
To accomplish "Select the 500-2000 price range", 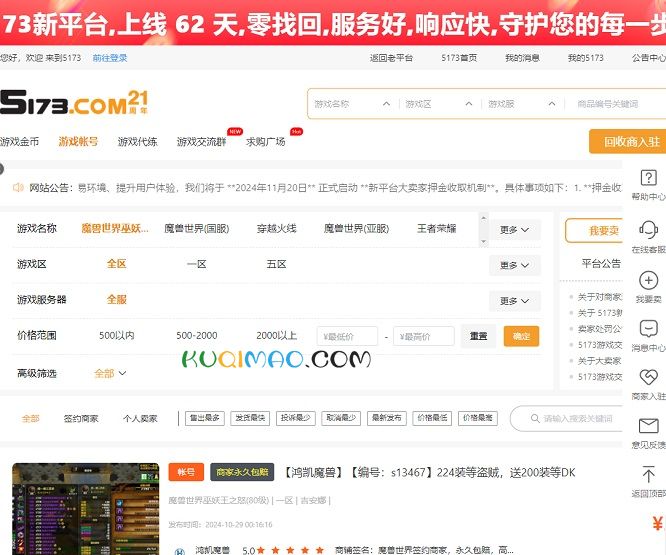I will [x=197, y=335].
